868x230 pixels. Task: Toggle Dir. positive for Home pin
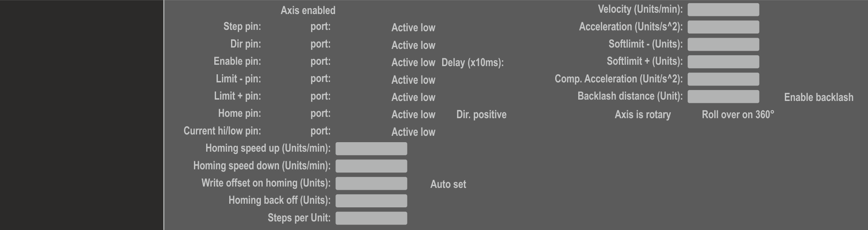pos(481,115)
